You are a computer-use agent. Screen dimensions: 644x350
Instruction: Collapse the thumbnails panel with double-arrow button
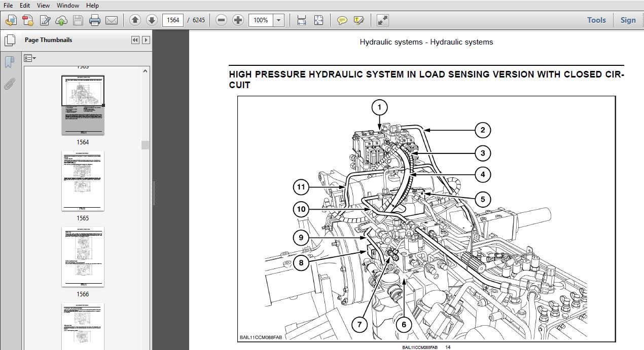click(x=135, y=40)
